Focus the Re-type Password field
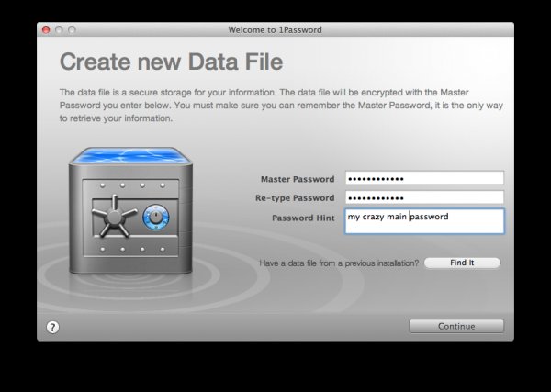The image size is (551, 392). pyautogui.click(x=424, y=197)
